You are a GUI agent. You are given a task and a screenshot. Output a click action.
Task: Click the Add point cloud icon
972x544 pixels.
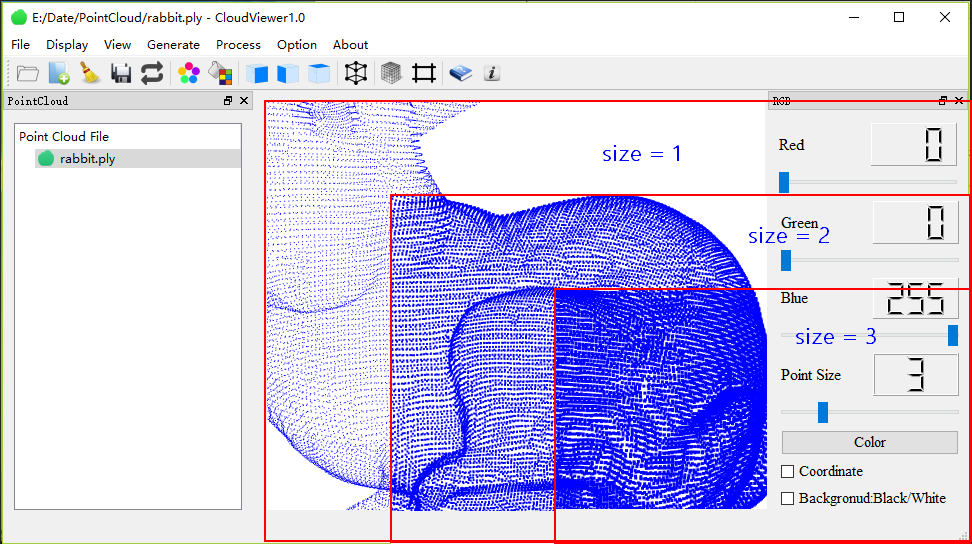(x=59, y=73)
